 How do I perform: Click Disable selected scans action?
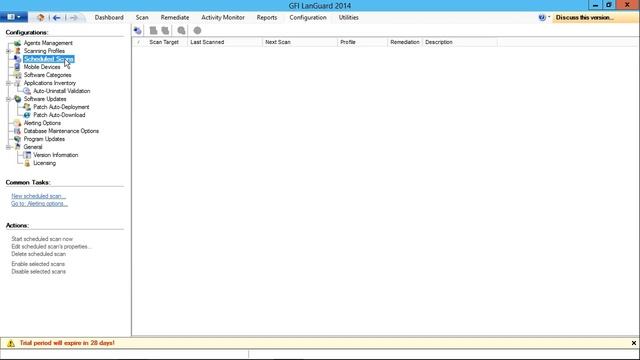point(38,272)
